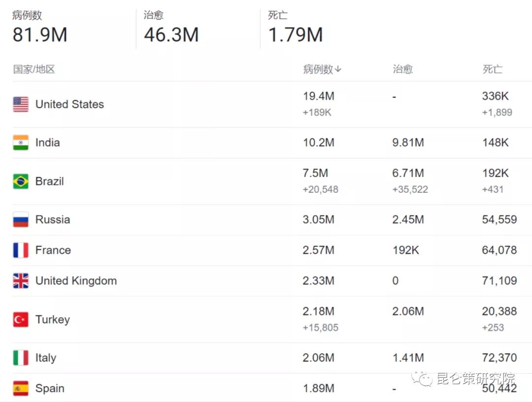
Task: Click the Brazil flag icon
Action: point(21,181)
